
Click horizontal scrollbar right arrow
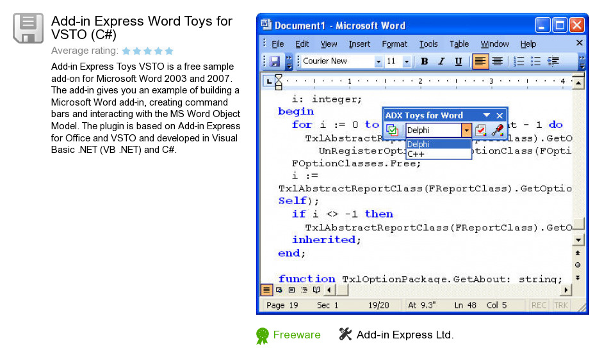(x=566, y=290)
